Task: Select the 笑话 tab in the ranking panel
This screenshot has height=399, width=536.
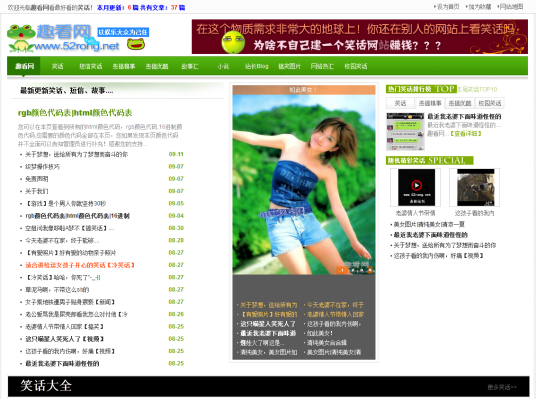Action: tap(400, 103)
